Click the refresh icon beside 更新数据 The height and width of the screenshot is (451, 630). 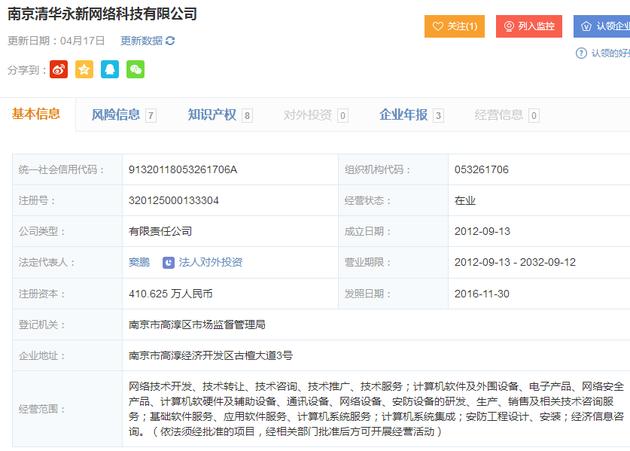[170, 41]
